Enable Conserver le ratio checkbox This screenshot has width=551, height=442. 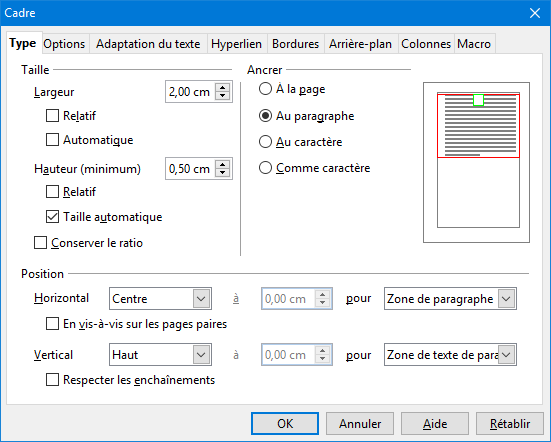pos(40,243)
